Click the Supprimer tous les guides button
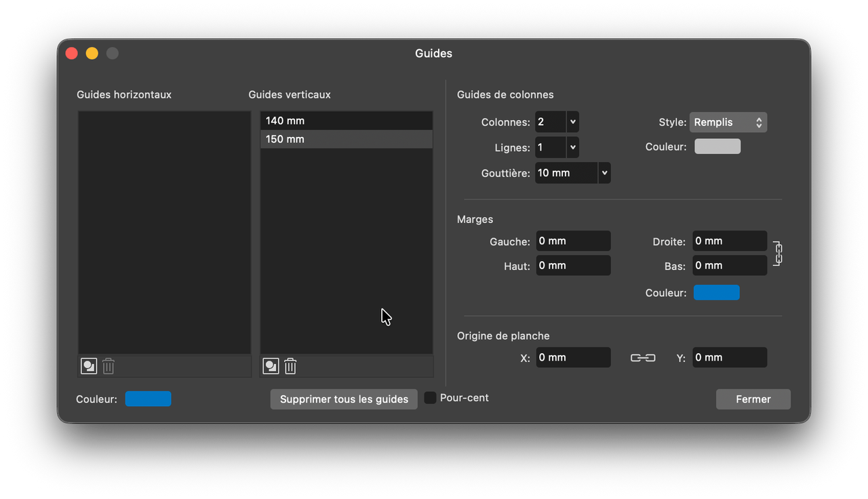 click(343, 399)
